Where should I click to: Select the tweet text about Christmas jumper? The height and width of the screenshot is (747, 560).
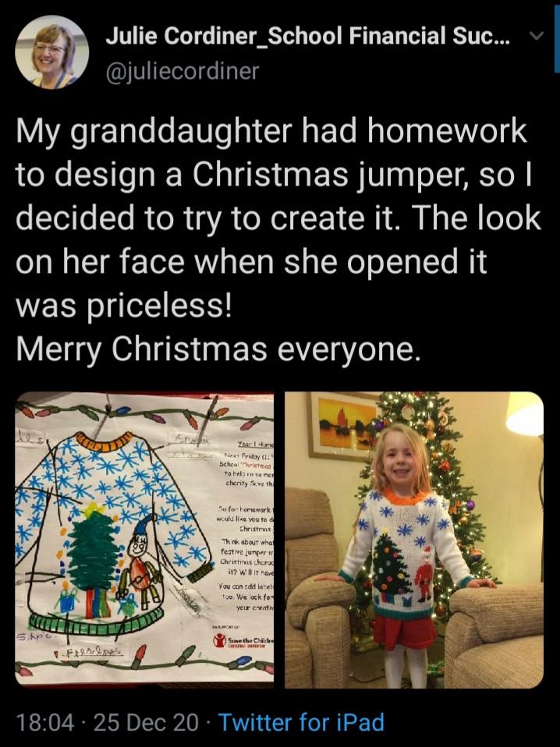278,239
